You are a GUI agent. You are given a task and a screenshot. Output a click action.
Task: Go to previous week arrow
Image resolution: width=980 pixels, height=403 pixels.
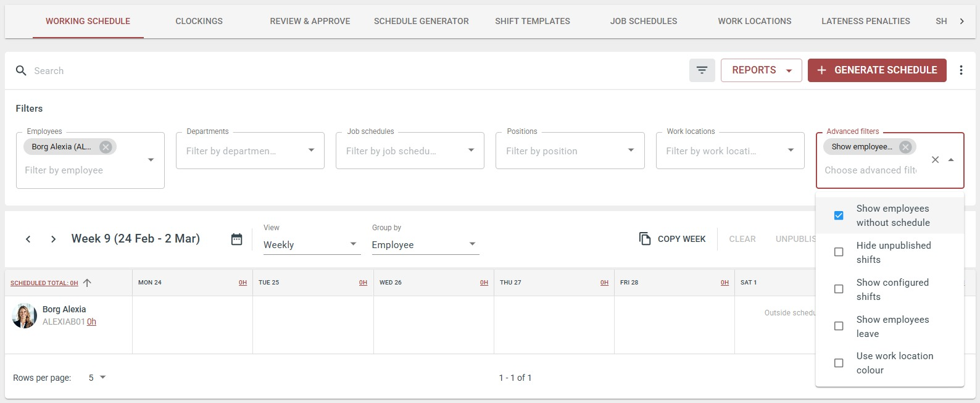[x=28, y=239]
